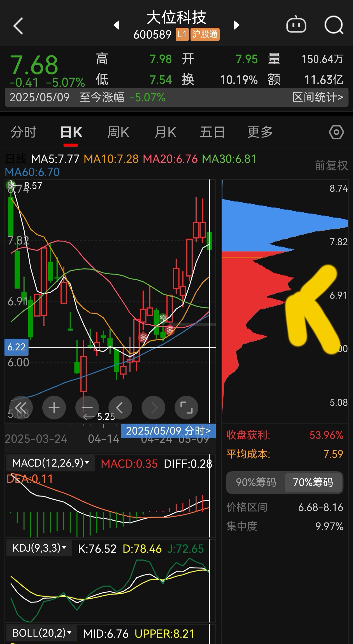
Task: Open MACD(12,26,9) indicator dropdown
Action: click(50, 463)
